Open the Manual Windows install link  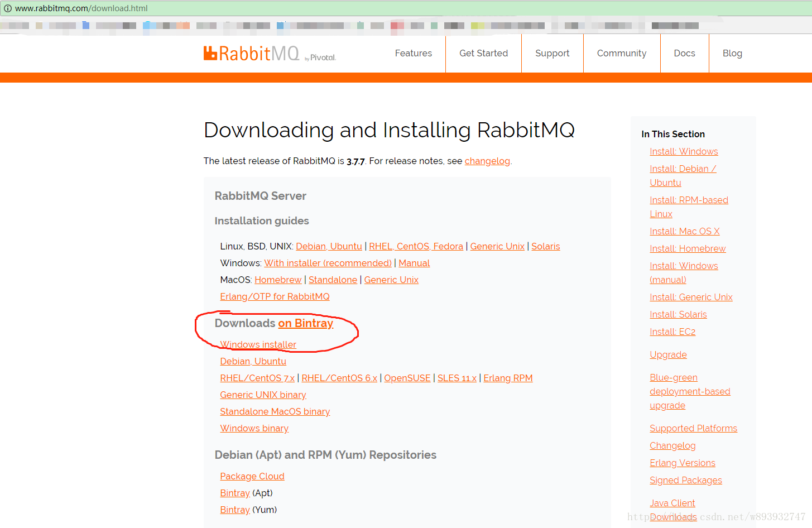[414, 263]
